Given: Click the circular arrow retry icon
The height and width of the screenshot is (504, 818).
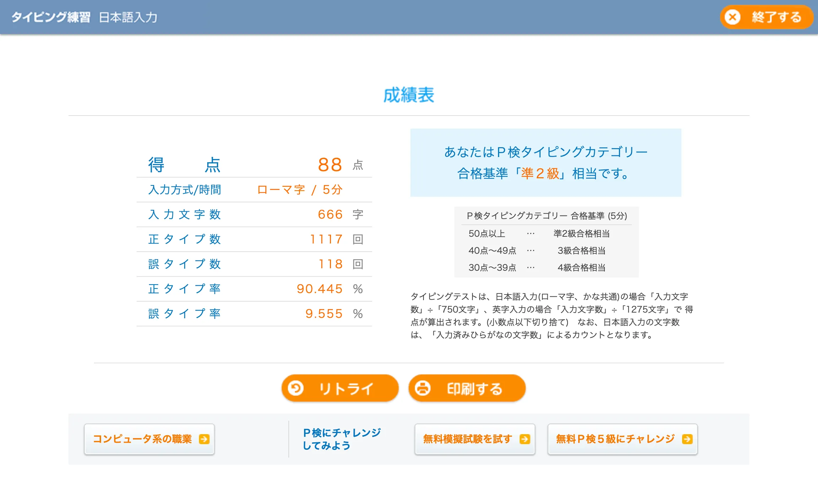Looking at the screenshot, I should coord(295,388).
